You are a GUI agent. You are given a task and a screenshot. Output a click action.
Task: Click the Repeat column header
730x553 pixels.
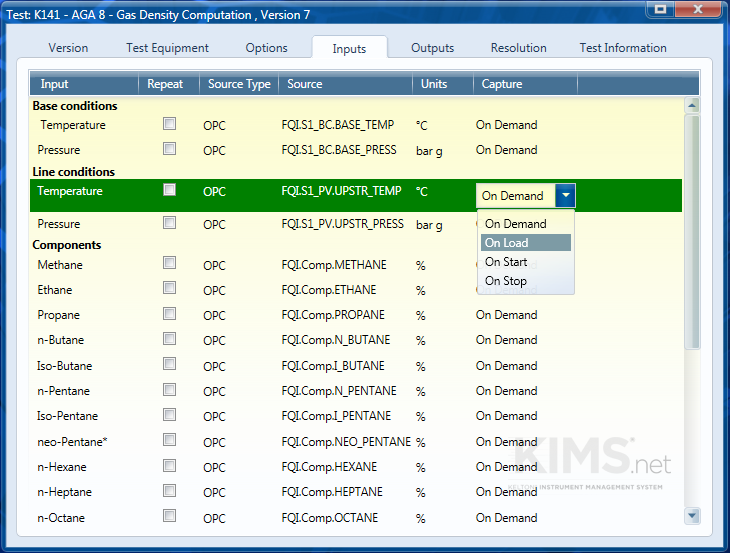click(169, 84)
